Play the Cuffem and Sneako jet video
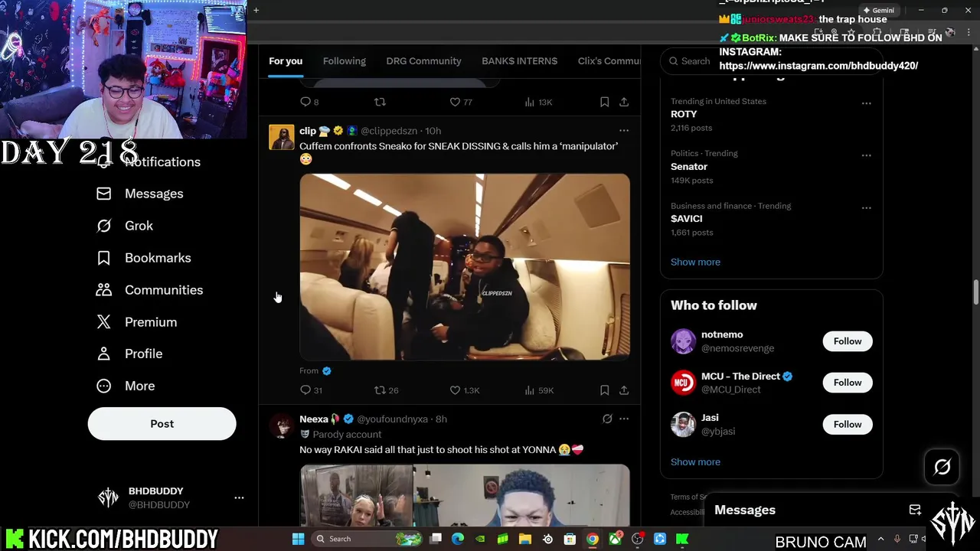This screenshot has width=980, height=551. tap(465, 267)
